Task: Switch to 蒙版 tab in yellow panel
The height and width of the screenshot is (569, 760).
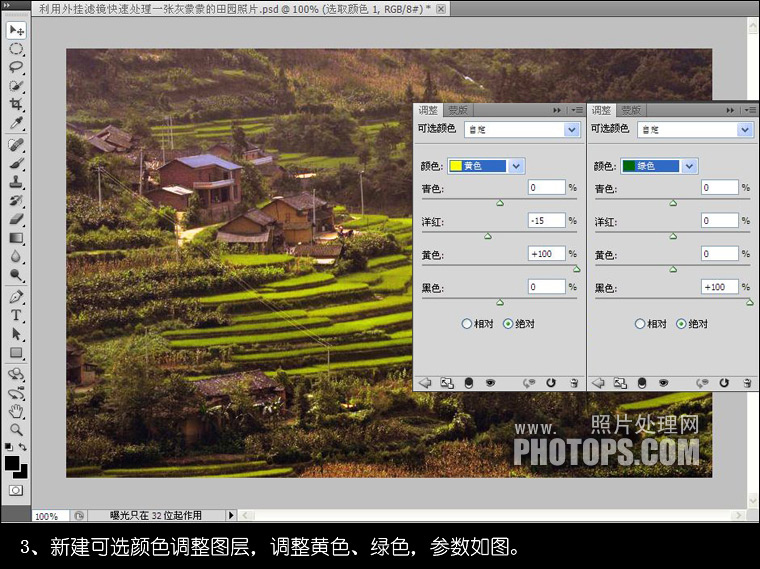Action: (x=458, y=111)
